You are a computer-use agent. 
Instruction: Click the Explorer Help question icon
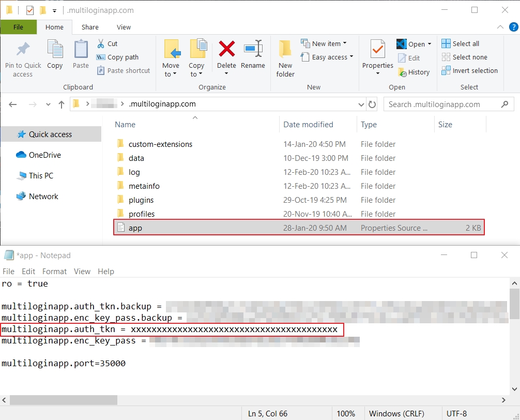pos(513,27)
